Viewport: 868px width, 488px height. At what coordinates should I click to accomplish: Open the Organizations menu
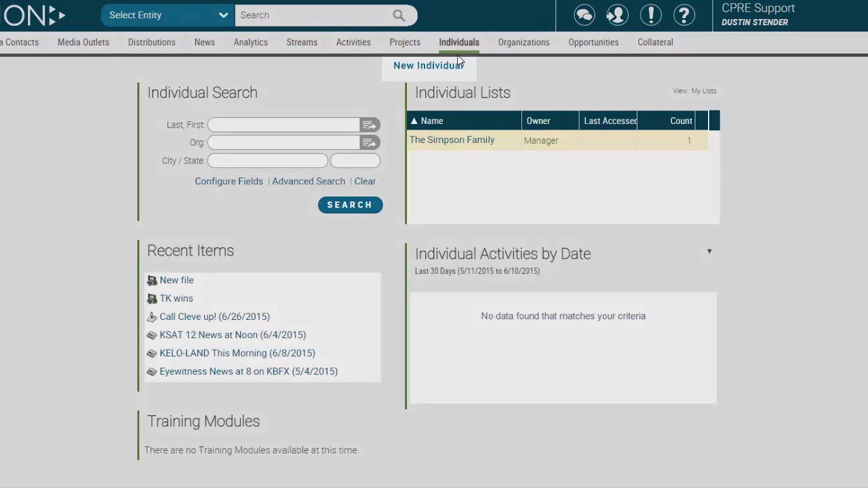click(x=524, y=42)
